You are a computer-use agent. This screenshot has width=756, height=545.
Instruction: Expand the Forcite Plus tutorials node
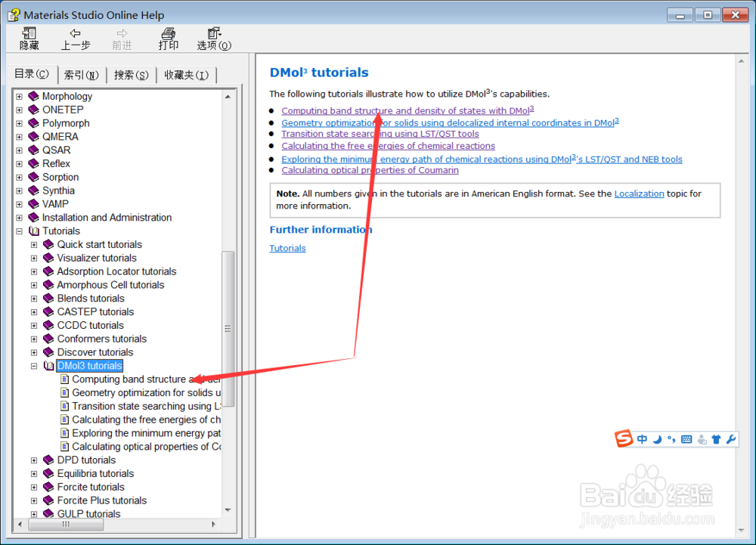[34, 500]
